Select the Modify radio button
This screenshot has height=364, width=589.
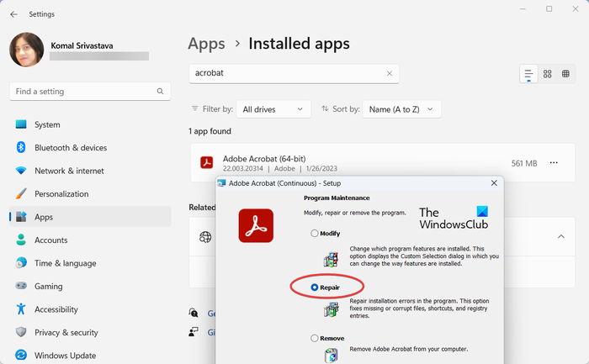click(315, 234)
